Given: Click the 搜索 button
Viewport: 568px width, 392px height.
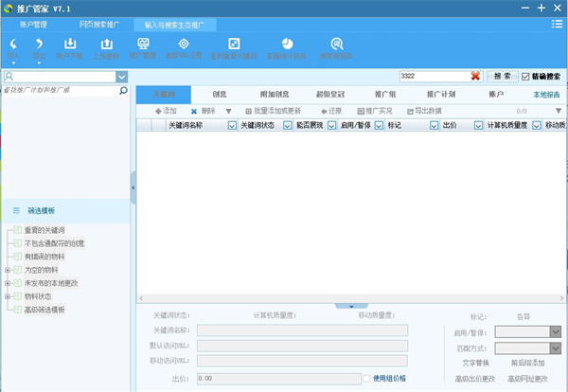Looking at the screenshot, I should click(x=502, y=76).
